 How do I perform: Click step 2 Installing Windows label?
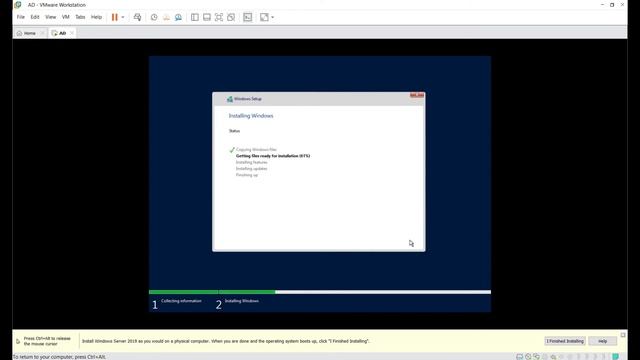242,301
